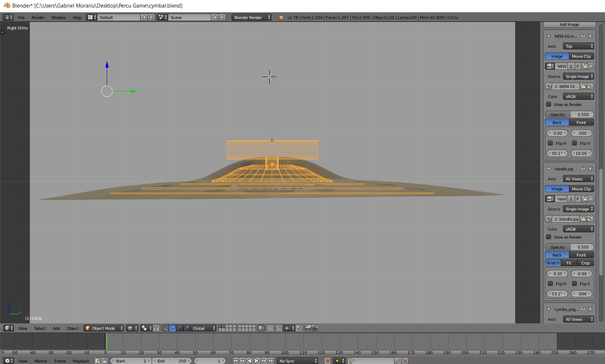Image resolution: width=605 pixels, height=364 pixels.
Task: Jump to the timeline start frame
Action: [235, 361]
